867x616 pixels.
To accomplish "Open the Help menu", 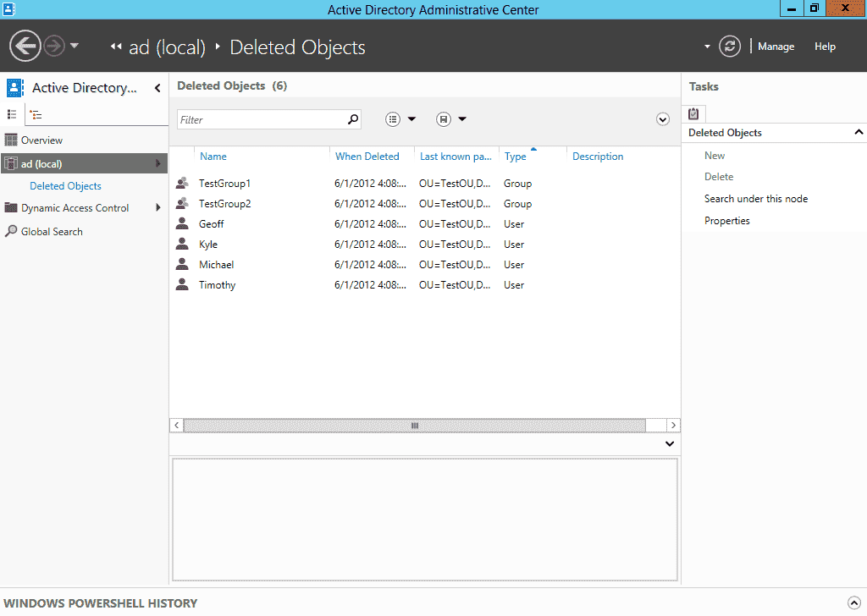I will pos(824,47).
